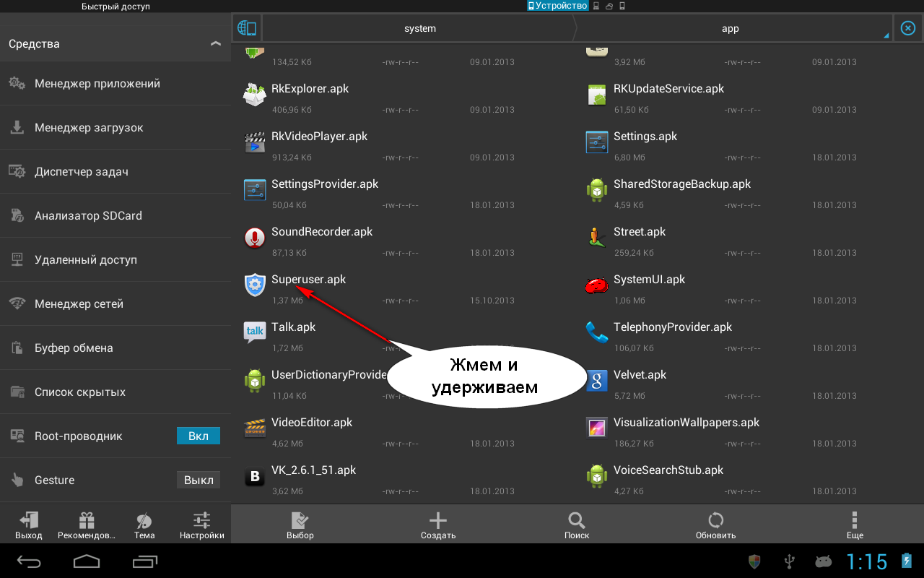Image resolution: width=924 pixels, height=578 pixels.
Task: Select the VideoEditor.apk film icon
Action: 255,428
